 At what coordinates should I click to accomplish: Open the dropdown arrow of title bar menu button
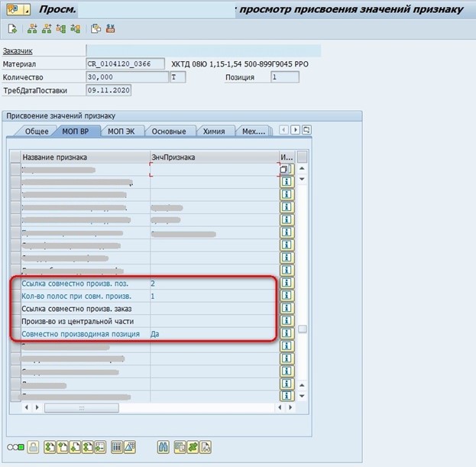click(27, 10)
